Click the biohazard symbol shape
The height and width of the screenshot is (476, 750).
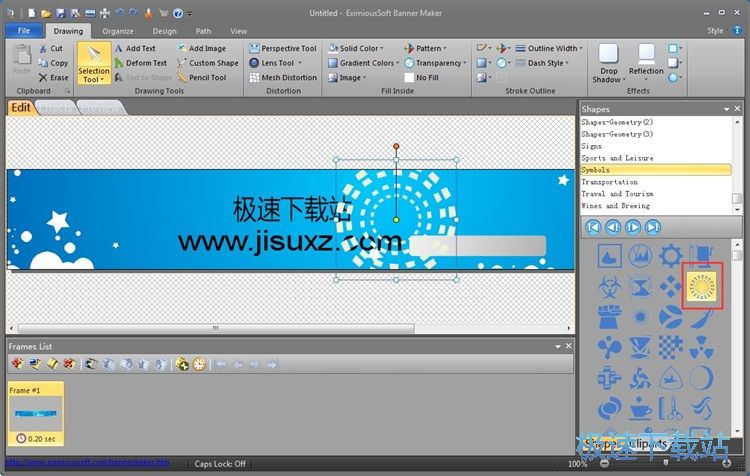pyautogui.click(x=609, y=286)
